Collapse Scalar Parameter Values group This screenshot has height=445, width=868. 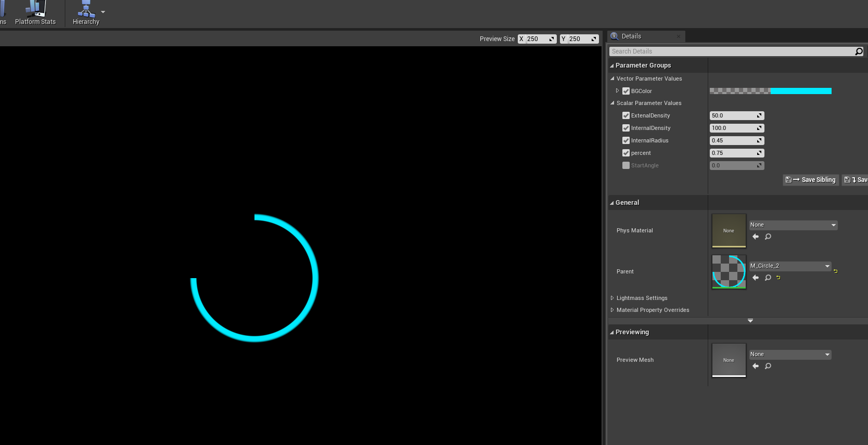coord(612,103)
